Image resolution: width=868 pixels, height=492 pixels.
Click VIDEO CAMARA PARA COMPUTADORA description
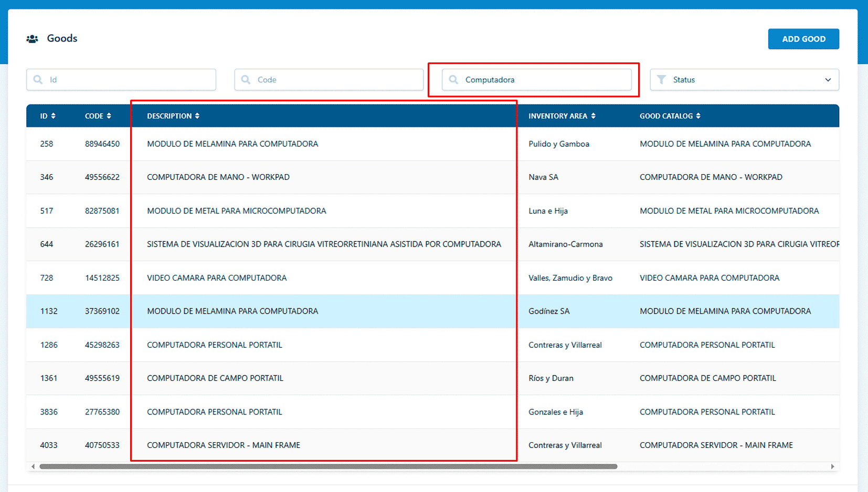[217, 278]
